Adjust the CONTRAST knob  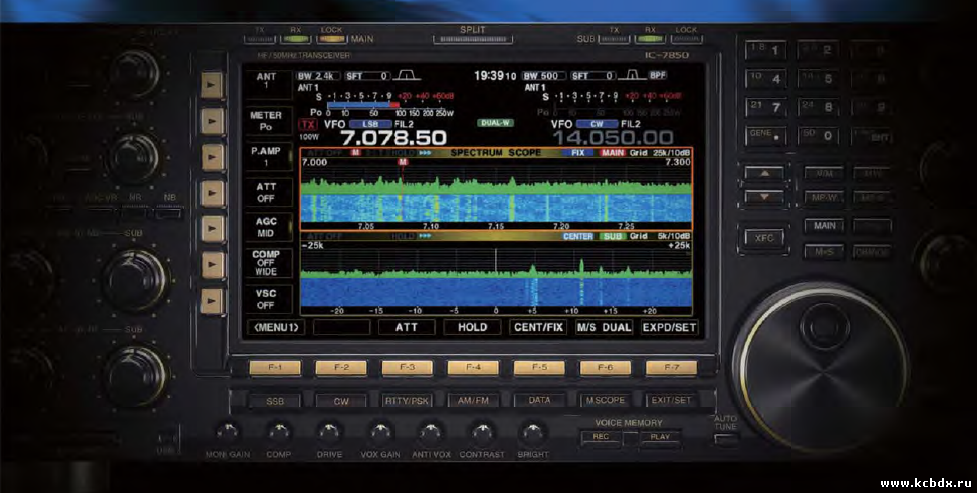pos(482,431)
